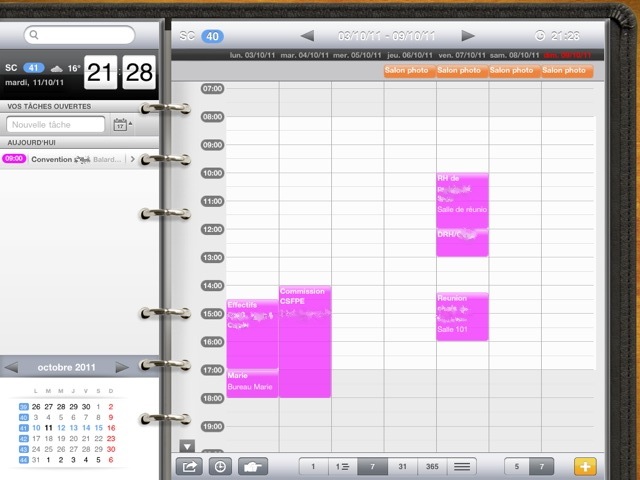Go to next week with the right arrow
The height and width of the screenshot is (480, 640).
click(x=467, y=36)
